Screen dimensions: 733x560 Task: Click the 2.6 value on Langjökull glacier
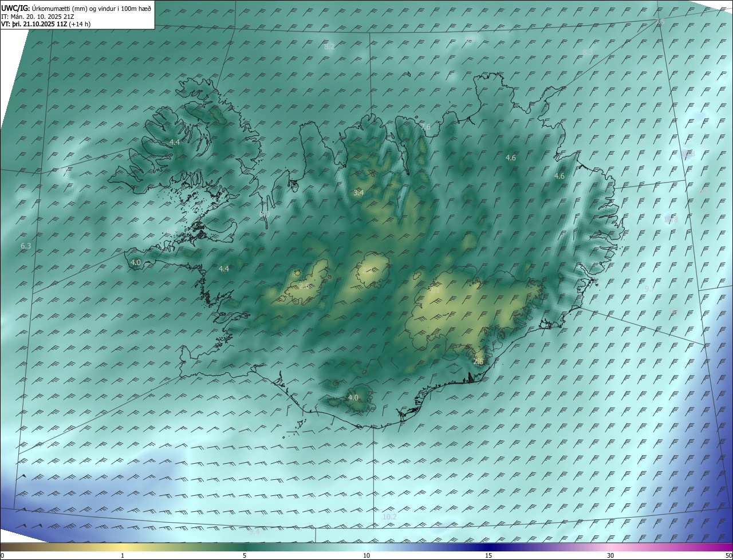pos(304,286)
